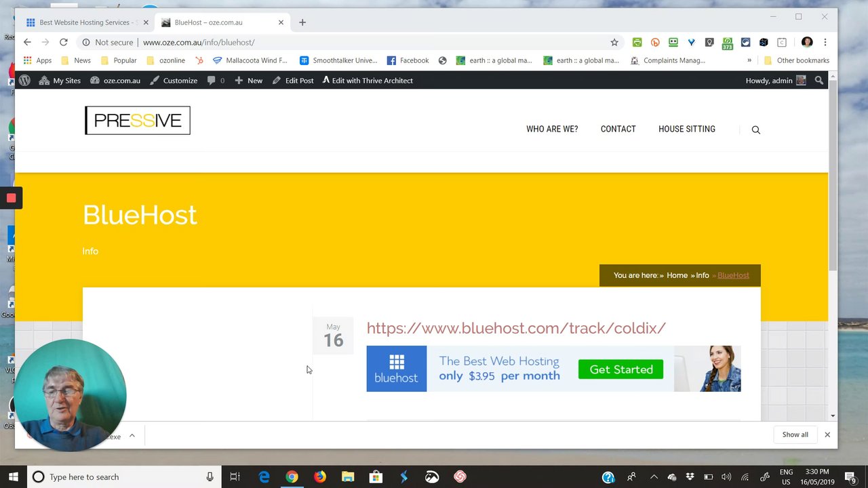
Task: Open Info breadcrumb link
Action: click(x=702, y=275)
